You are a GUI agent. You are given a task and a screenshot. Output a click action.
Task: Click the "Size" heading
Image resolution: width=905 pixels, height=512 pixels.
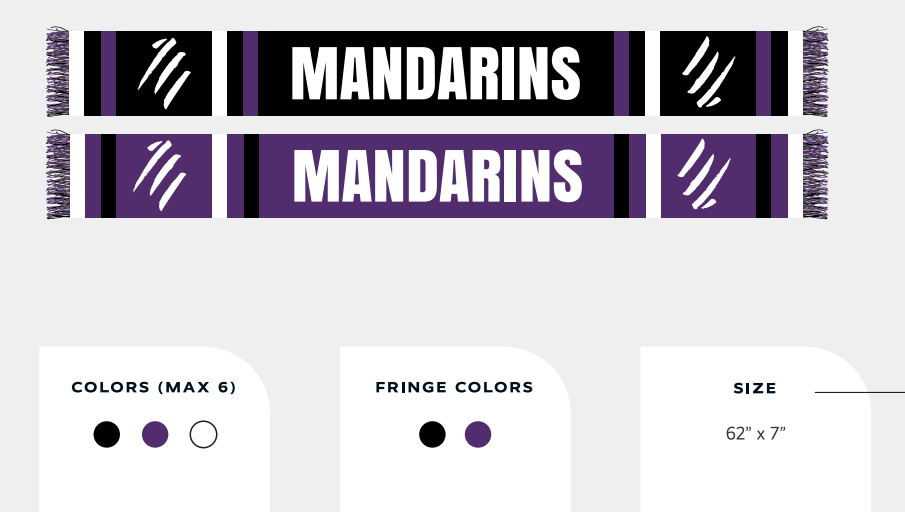[755, 390]
